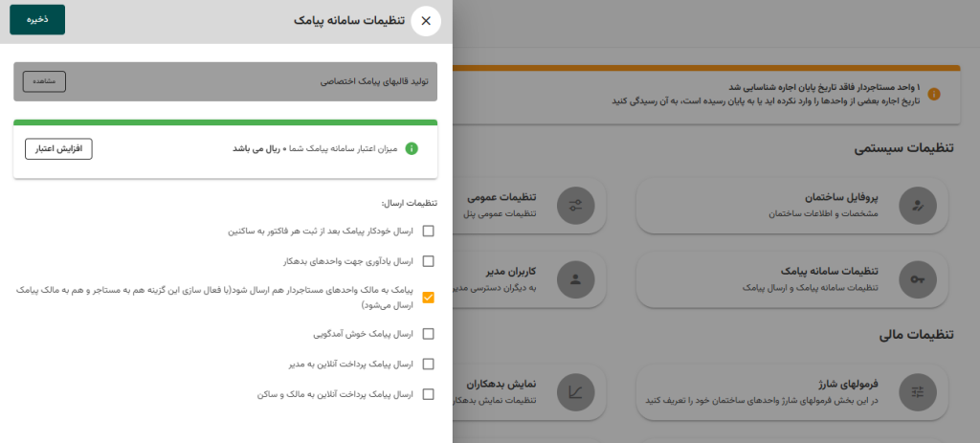The image size is (980, 443).
Task: Enable online payment SMS to manager (مدیر)
Action: (x=428, y=364)
